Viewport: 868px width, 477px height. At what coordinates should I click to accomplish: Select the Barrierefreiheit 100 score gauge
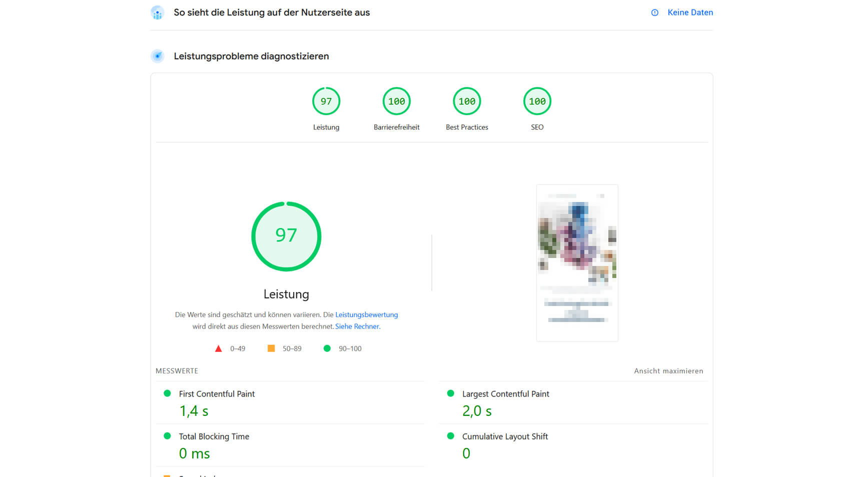pos(396,101)
